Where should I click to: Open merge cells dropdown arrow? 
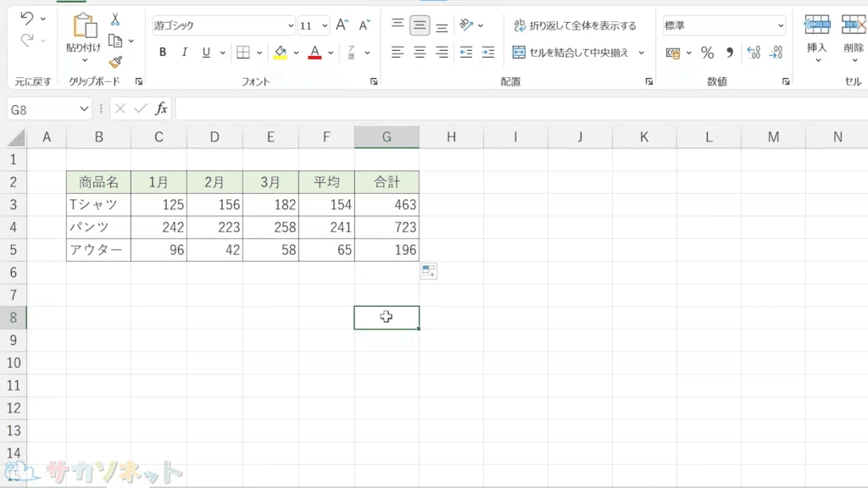642,53
